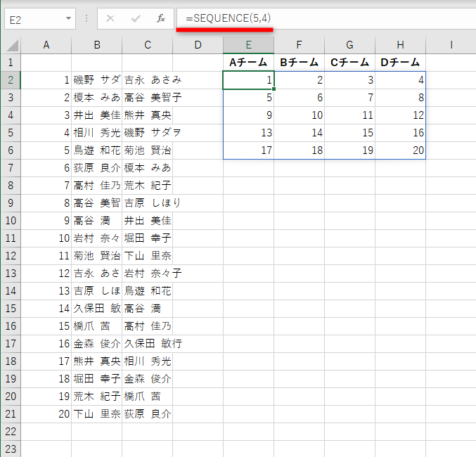Click cell C21 荻原 良介
476x457 pixels.
[x=148, y=414]
